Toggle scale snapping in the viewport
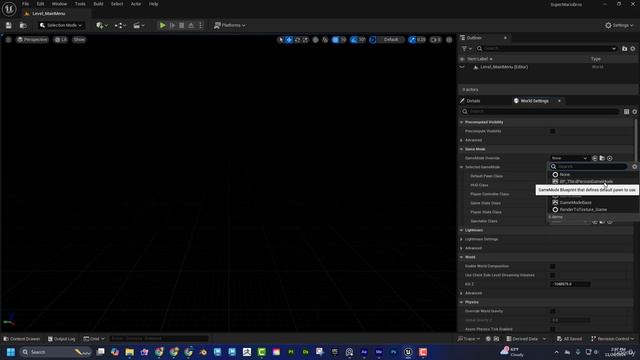This screenshot has width=640, height=360. pyautogui.click(x=412, y=40)
